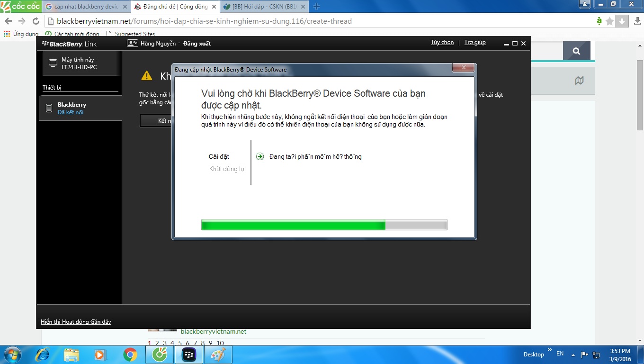The image size is (644, 364).
Task: Click the browser forward arrow
Action: click(22, 21)
